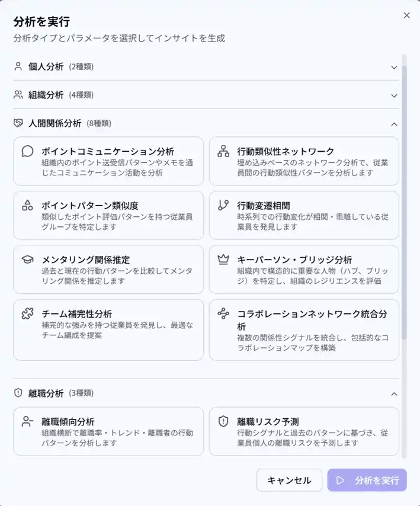Expand the 個人分析 section chevron

click(394, 67)
